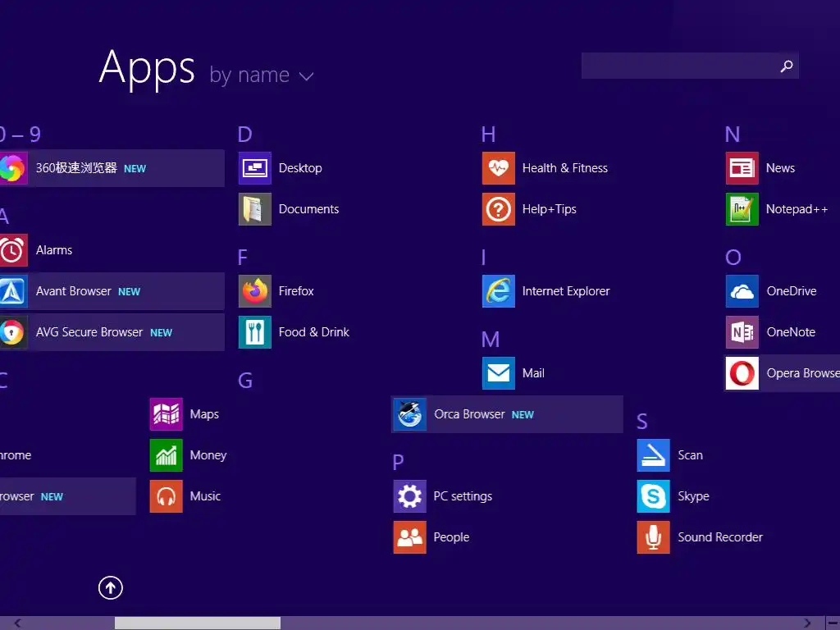
Task: Click inside the apps search field
Action: tap(690, 66)
